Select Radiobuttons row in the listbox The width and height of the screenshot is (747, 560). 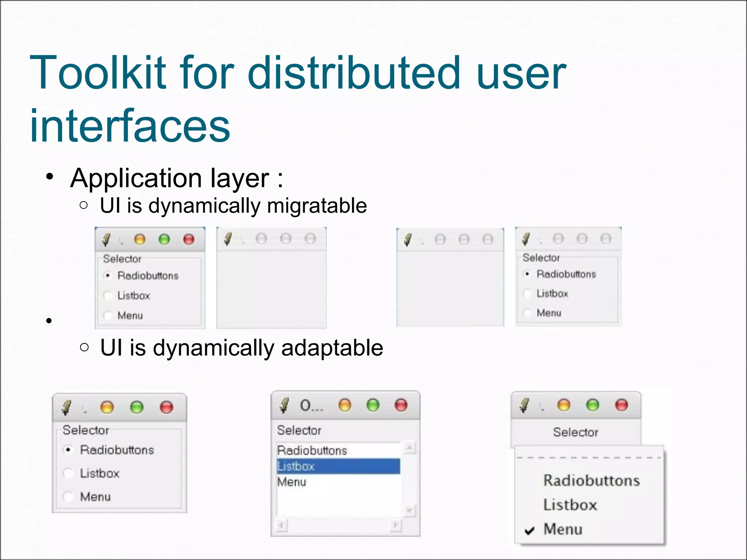click(x=338, y=451)
